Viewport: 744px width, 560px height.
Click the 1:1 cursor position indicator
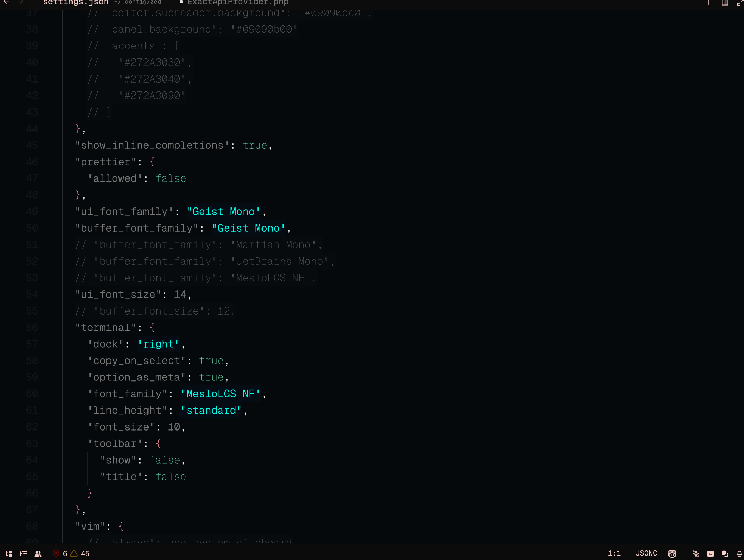[x=614, y=553]
